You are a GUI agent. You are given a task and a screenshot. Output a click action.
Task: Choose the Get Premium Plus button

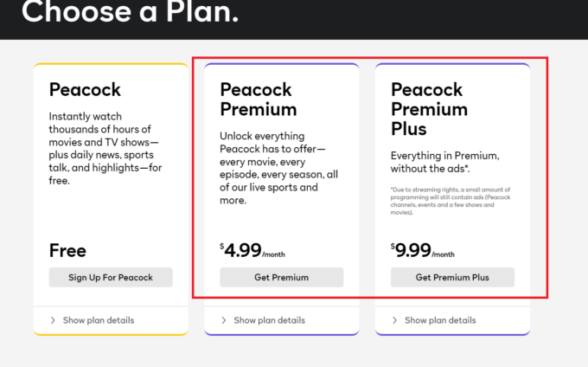click(x=452, y=277)
